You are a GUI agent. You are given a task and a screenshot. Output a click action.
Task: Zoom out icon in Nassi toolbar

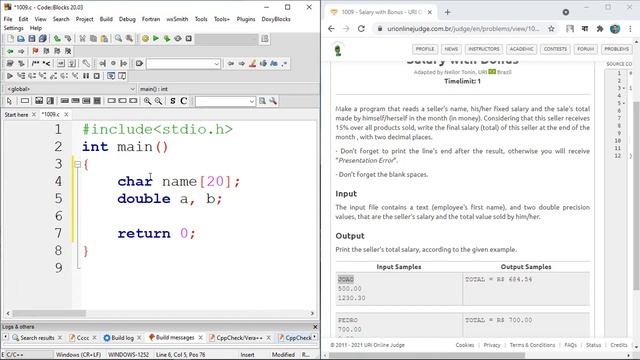[x=158, y=101]
